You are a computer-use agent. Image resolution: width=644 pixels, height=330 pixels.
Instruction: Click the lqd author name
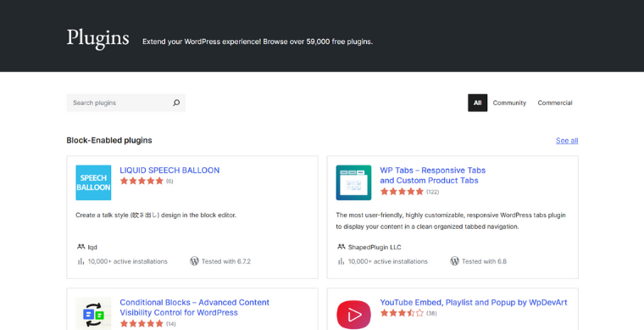point(92,247)
